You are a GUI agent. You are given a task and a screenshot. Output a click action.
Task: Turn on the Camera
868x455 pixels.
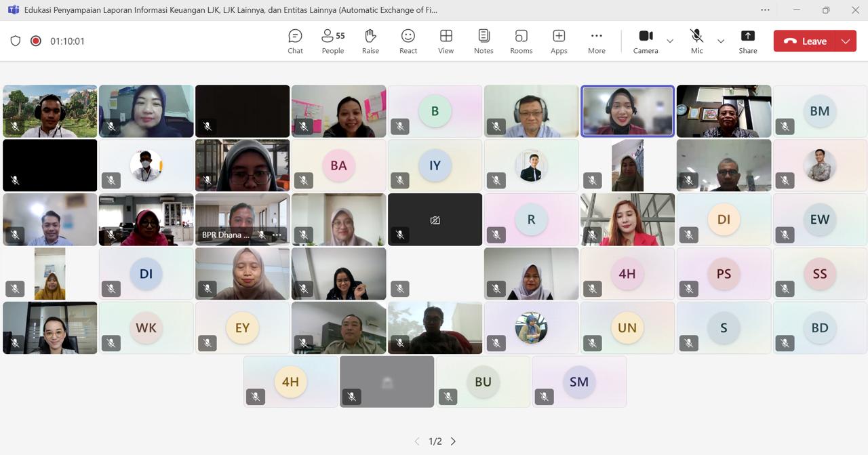646,41
